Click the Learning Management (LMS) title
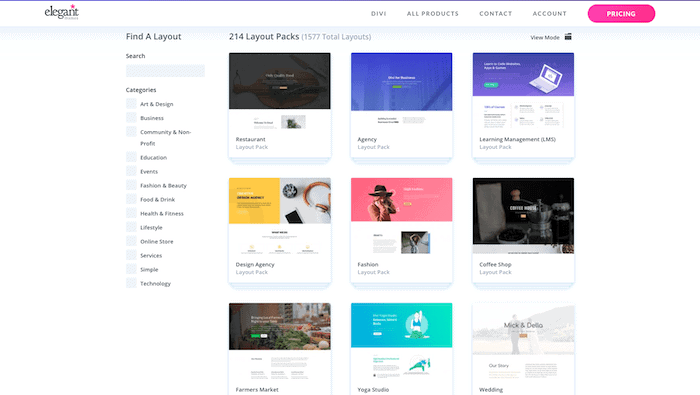This screenshot has height=395, width=700. pos(517,139)
